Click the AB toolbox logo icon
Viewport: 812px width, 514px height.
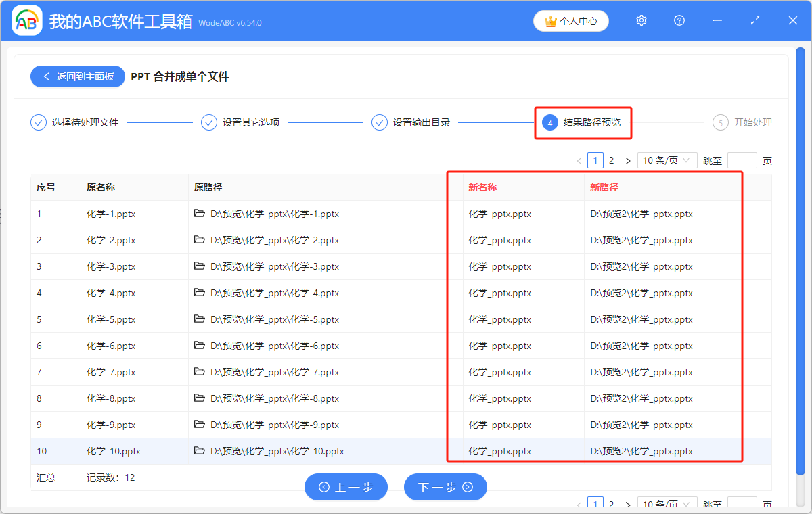[26, 20]
